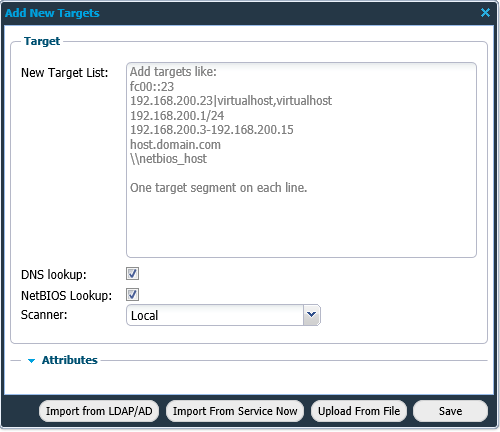Viewport: 500px width, 432px height.
Task: Click the Target group legend
Action: (x=42, y=41)
